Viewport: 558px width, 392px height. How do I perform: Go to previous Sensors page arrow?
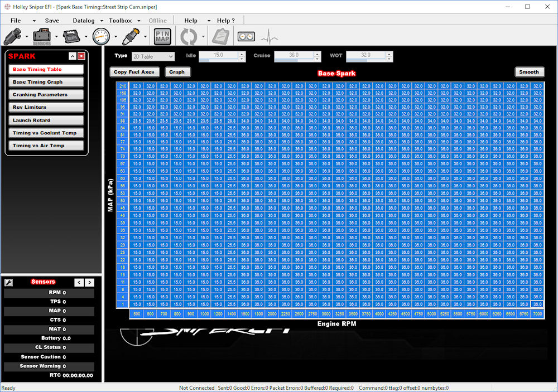tap(79, 283)
